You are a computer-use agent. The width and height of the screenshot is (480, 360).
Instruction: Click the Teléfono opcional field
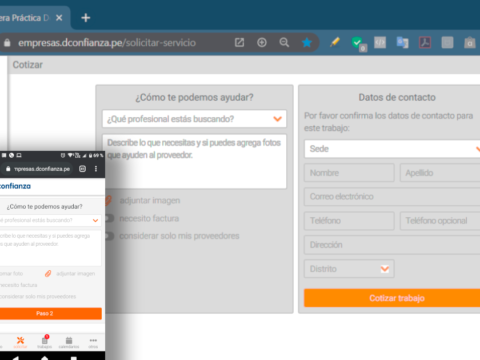point(440,221)
